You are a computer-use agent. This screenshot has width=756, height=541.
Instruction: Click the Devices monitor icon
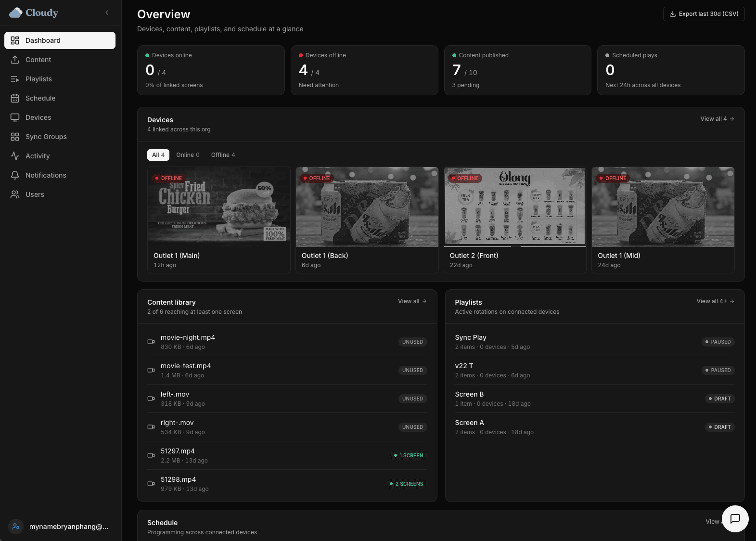pos(15,117)
